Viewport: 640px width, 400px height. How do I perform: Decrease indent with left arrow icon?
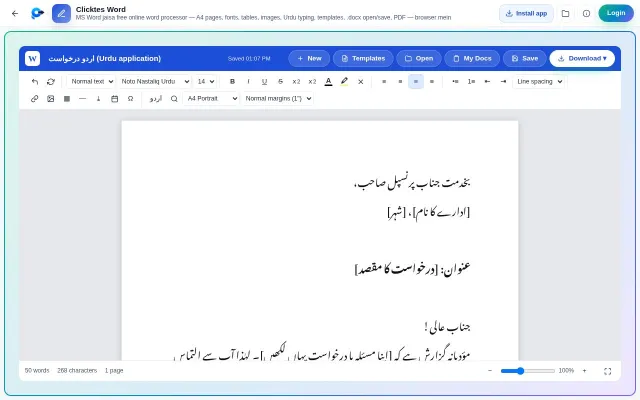click(x=487, y=82)
